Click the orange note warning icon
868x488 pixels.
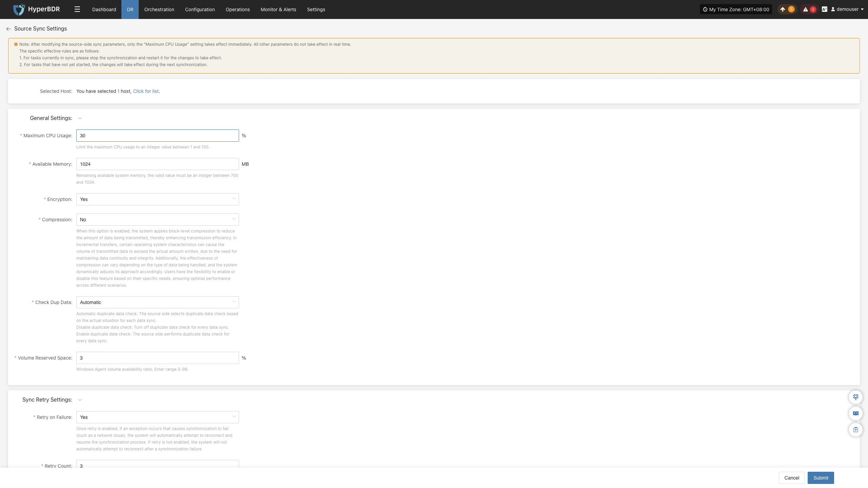[x=16, y=44]
